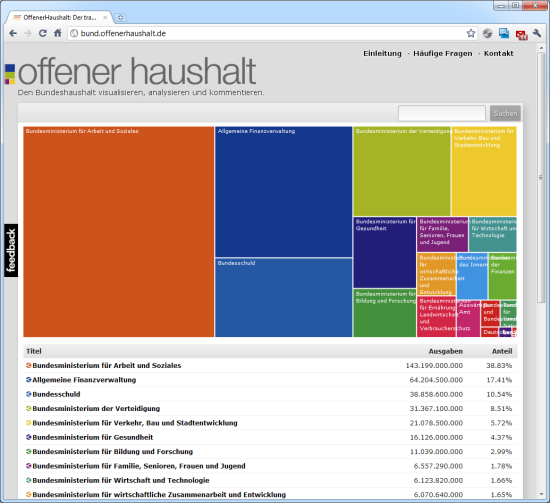Click the value 64.204.500.000
Image resolution: width=550 pixels, height=503 pixels.
pos(436,380)
